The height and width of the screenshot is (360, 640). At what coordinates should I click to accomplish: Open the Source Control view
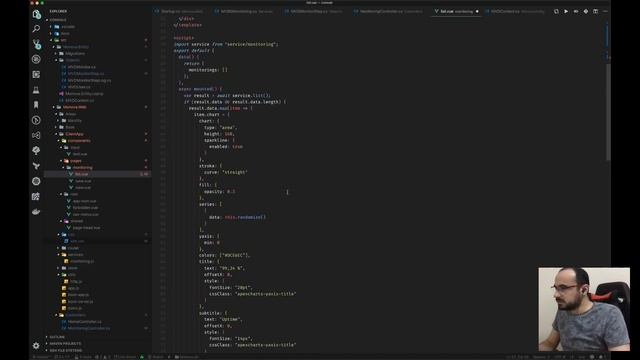click(36, 44)
